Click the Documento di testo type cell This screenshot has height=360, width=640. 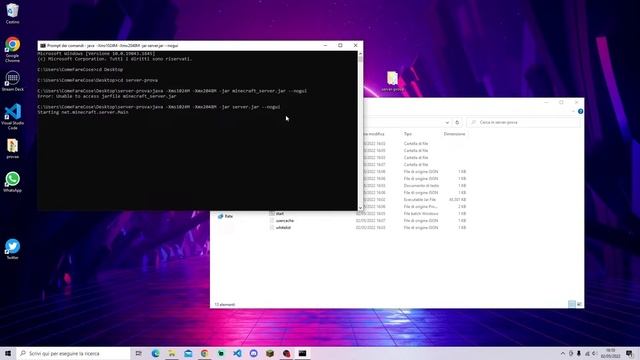[x=421, y=186]
